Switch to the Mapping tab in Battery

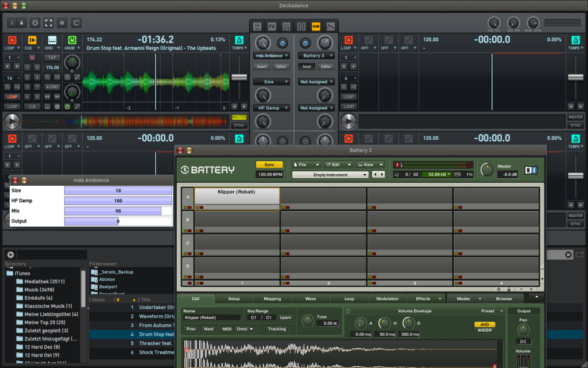click(x=273, y=298)
